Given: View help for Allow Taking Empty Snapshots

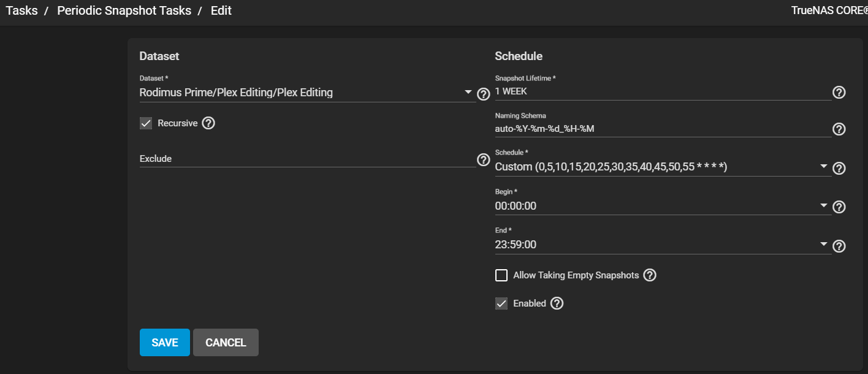Looking at the screenshot, I should [650, 275].
